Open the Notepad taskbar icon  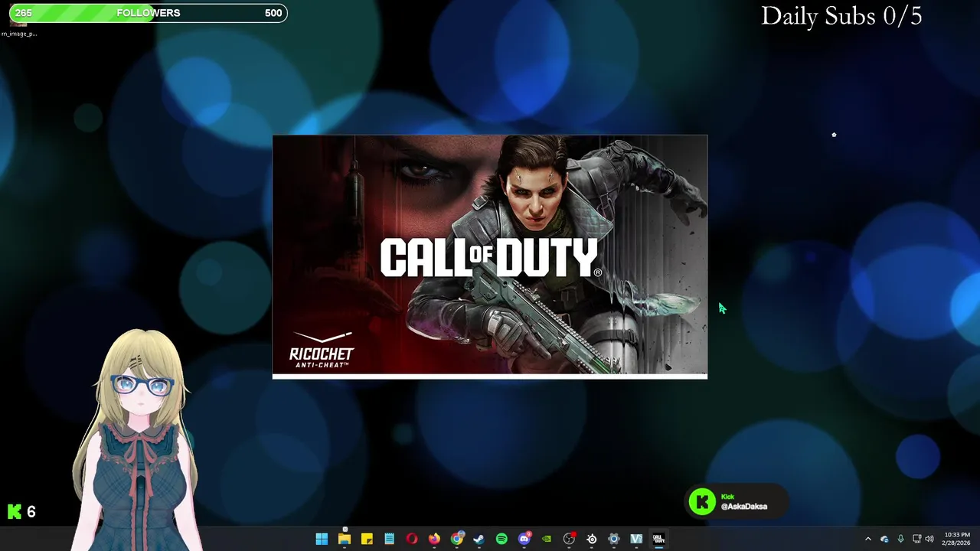389,539
